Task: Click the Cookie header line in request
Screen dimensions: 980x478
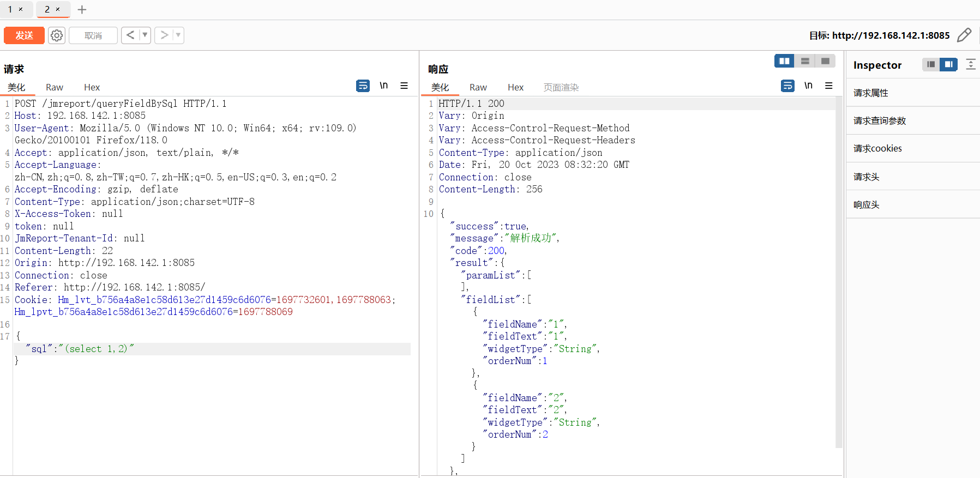Action: tap(205, 306)
